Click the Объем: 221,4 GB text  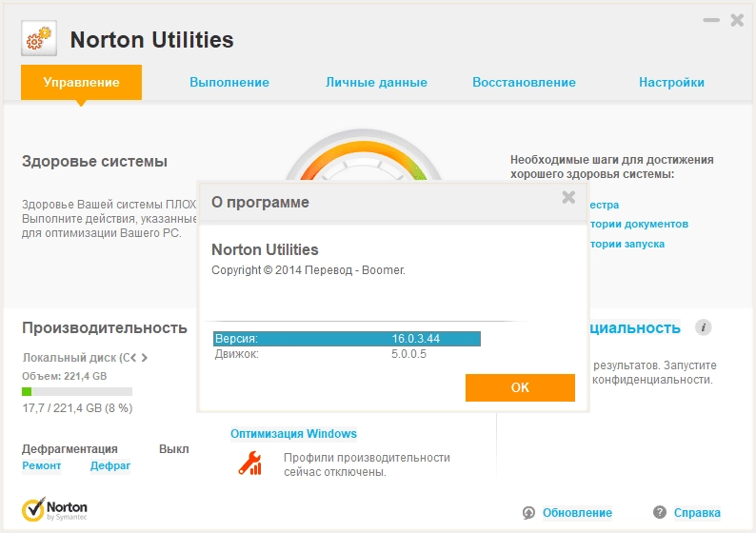point(64,376)
